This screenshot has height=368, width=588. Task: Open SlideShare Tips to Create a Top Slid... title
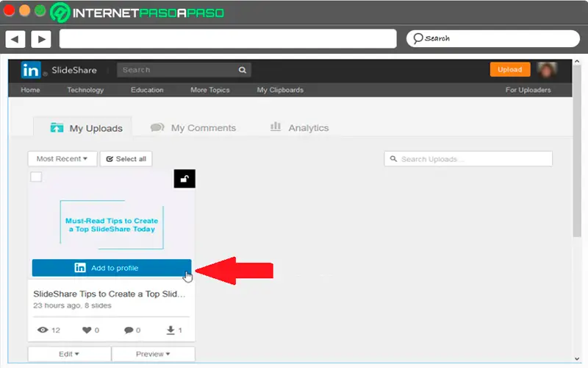tap(110, 294)
